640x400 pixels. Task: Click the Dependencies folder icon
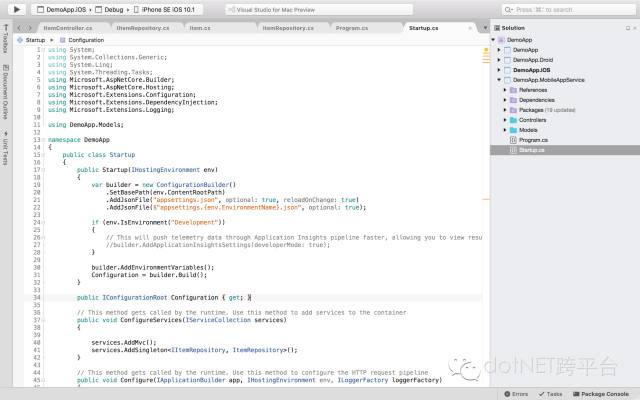[513, 100]
